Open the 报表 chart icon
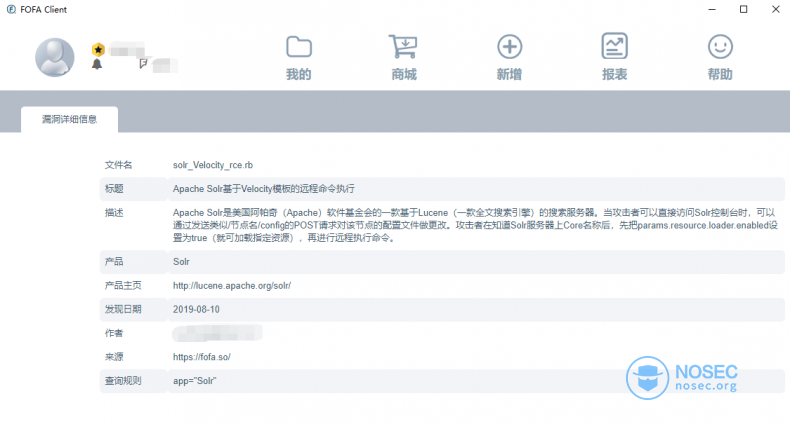Screen dimensions: 790x424 [x=615, y=46]
